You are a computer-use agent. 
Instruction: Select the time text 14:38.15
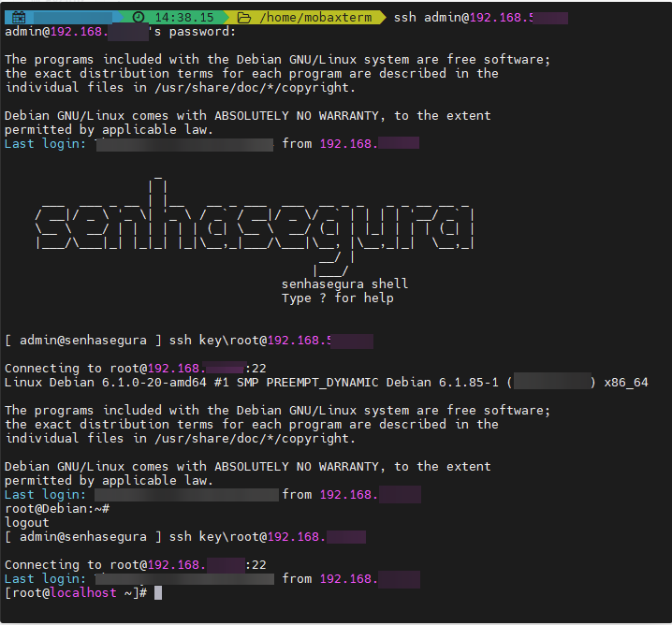click(x=184, y=18)
